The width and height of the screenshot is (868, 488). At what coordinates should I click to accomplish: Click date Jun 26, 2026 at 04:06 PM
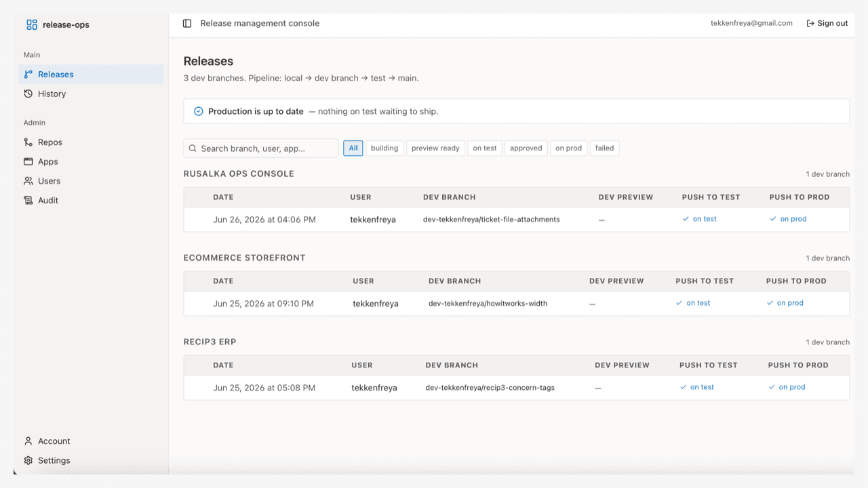(x=264, y=220)
